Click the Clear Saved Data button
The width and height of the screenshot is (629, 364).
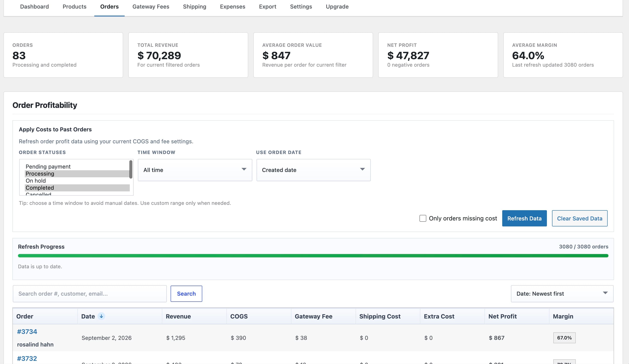click(x=580, y=218)
